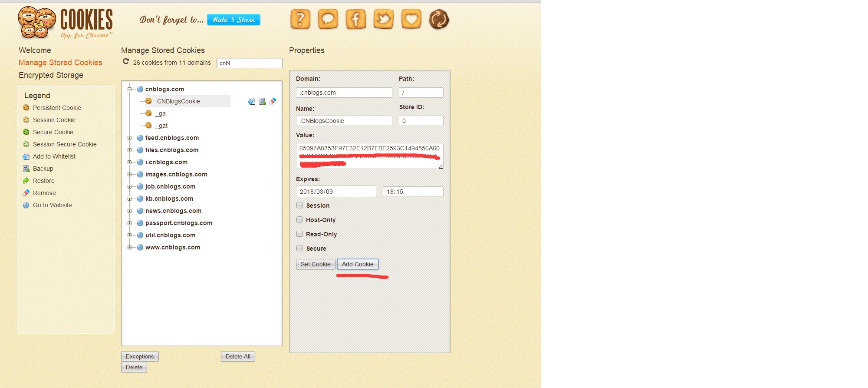Click the Cookies app logo
This screenshot has width=868, height=388.
point(66,23)
